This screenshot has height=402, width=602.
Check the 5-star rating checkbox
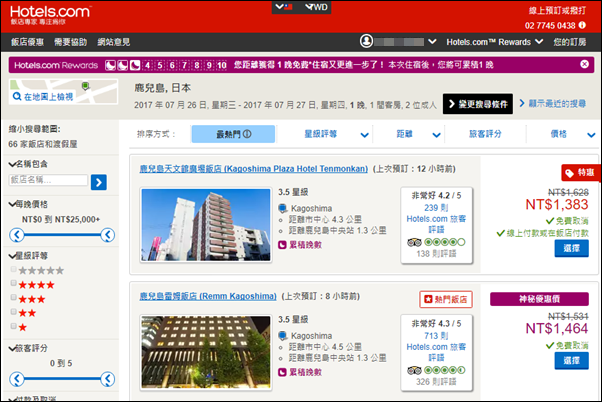14,269
